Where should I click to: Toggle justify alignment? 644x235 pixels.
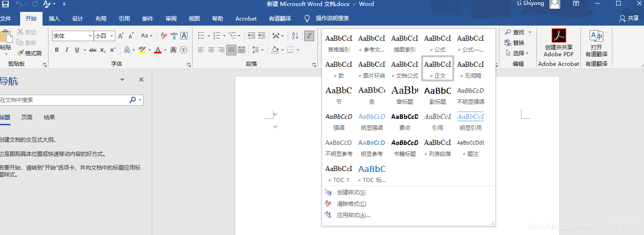[x=231, y=50]
